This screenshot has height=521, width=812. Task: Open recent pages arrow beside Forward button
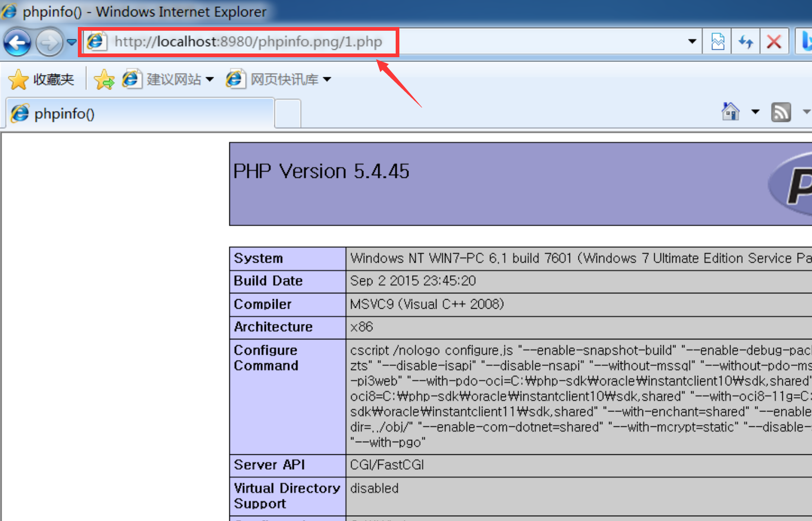point(72,42)
